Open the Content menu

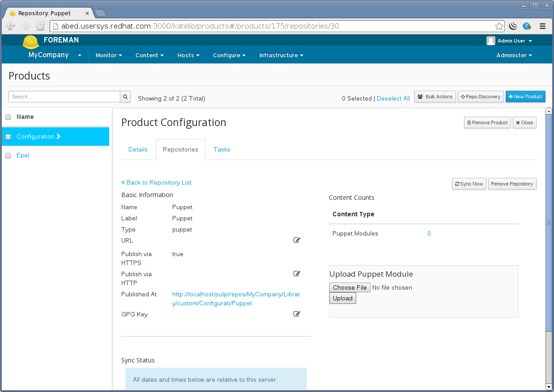[149, 55]
